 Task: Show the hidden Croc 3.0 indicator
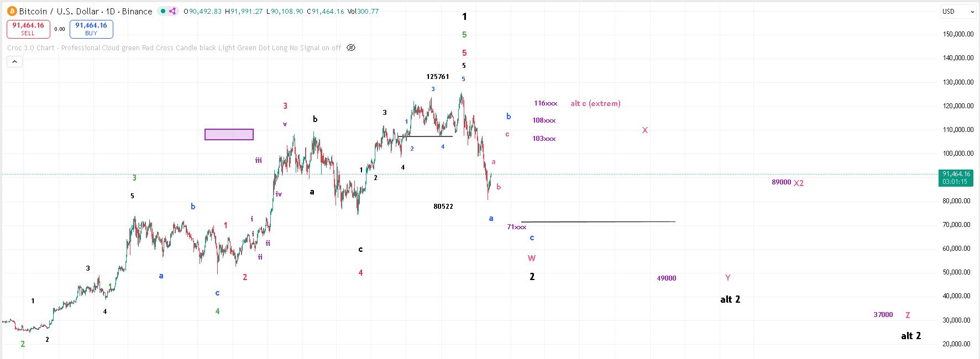coord(351,47)
